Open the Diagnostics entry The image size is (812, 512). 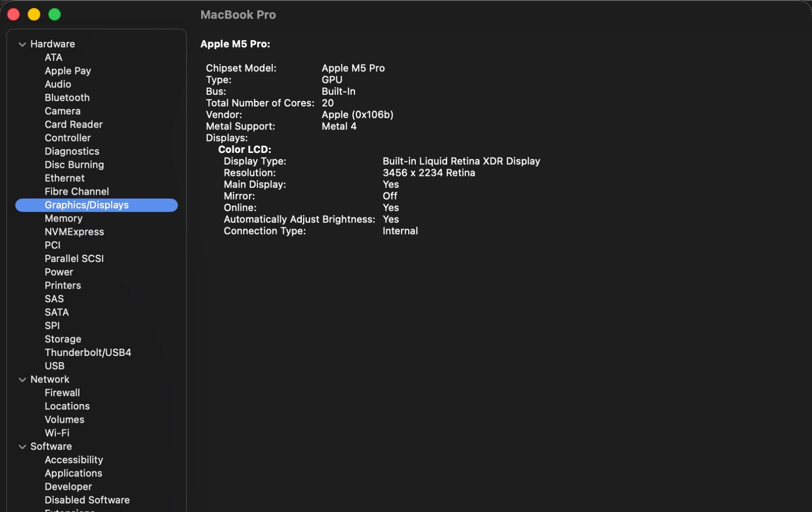[72, 152]
